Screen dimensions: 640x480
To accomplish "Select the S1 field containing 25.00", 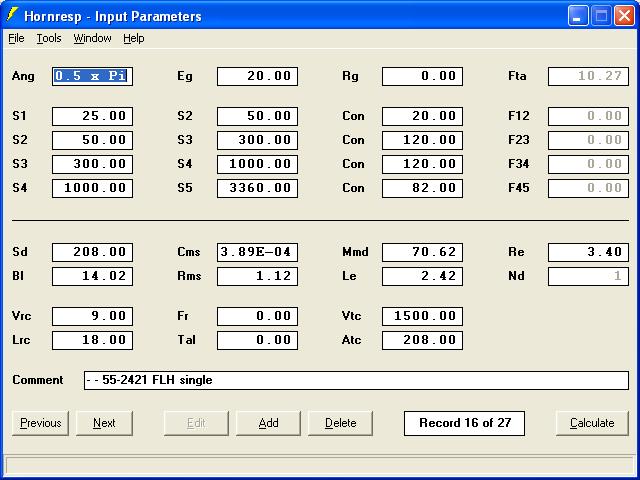I will point(92,116).
